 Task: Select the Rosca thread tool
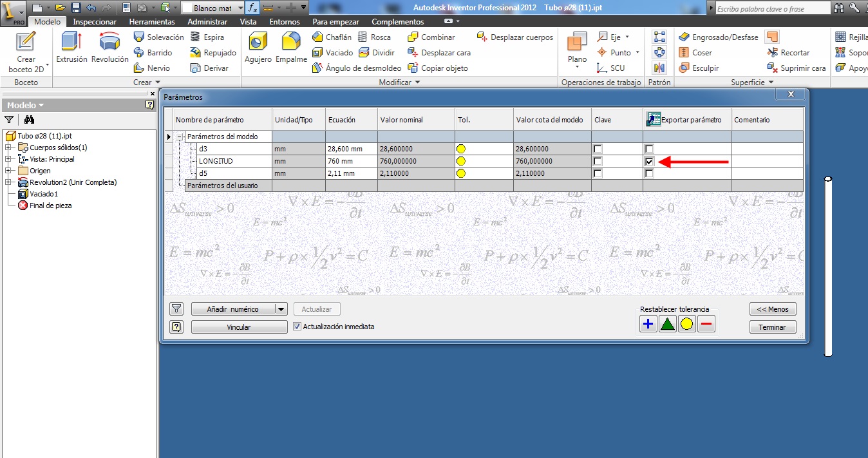click(374, 37)
